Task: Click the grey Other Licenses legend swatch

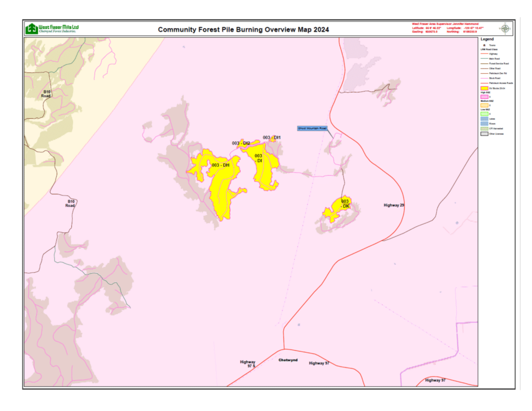Action: [x=484, y=134]
